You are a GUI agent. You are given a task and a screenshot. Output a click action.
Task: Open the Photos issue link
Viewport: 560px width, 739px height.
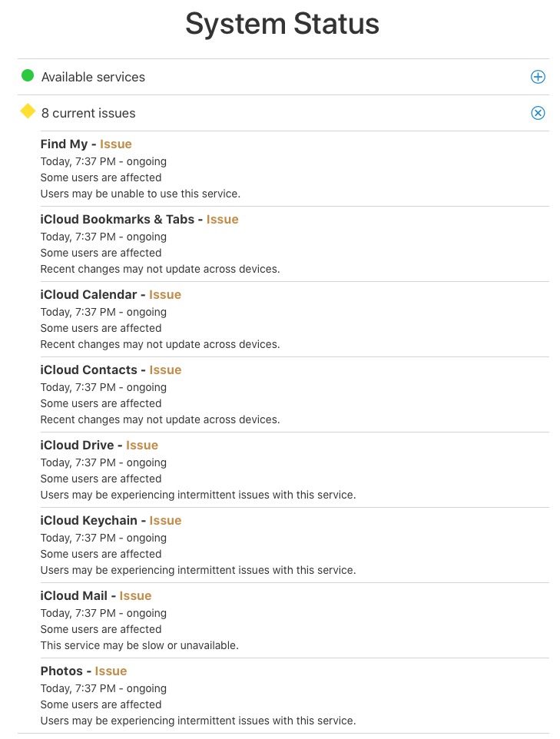point(111,671)
